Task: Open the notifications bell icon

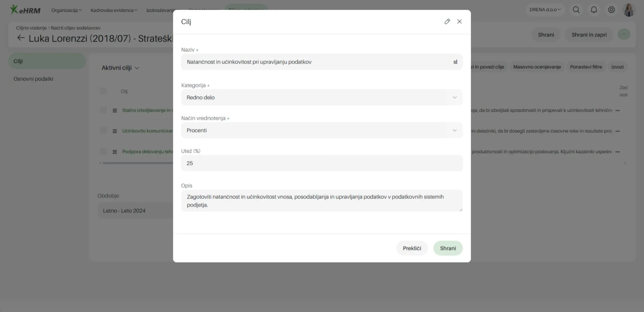Action: point(594,10)
